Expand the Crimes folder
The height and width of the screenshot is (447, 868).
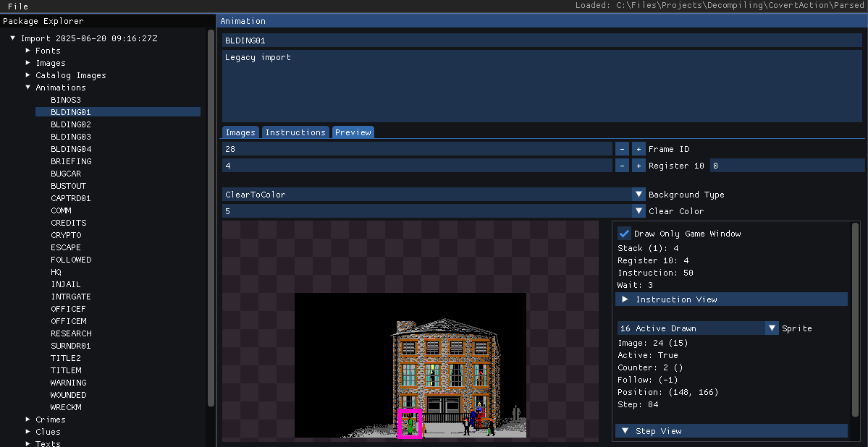pos(28,420)
